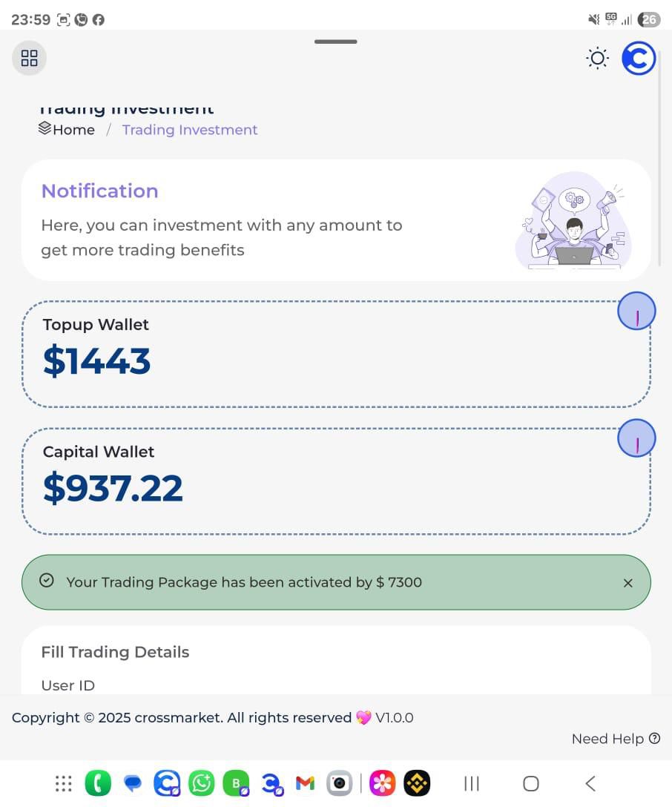Image resolution: width=672 pixels, height=807 pixels.
Task: Open the blue Messages chat app
Action: point(133,783)
